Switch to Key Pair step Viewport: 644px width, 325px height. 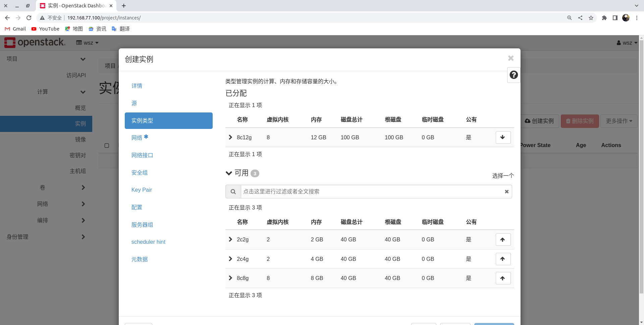pyautogui.click(x=142, y=190)
